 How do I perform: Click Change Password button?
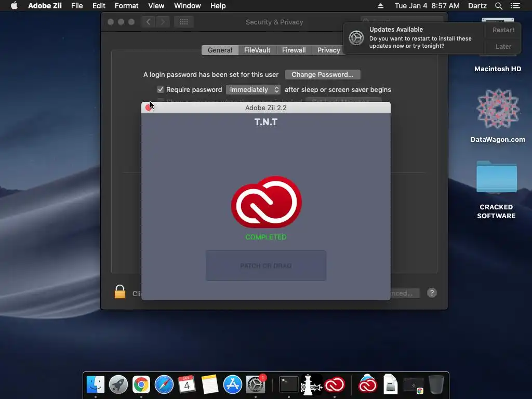pyautogui.click(x=323, y=75)
